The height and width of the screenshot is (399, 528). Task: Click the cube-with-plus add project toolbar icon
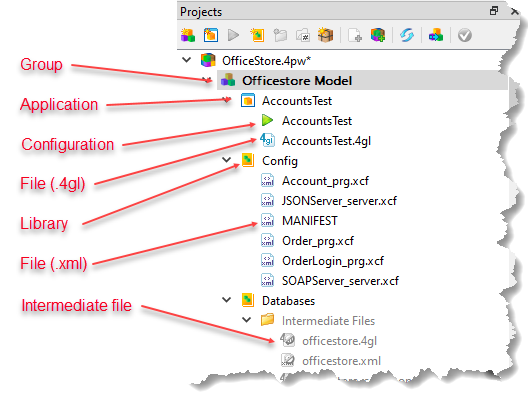coord(378,35)
